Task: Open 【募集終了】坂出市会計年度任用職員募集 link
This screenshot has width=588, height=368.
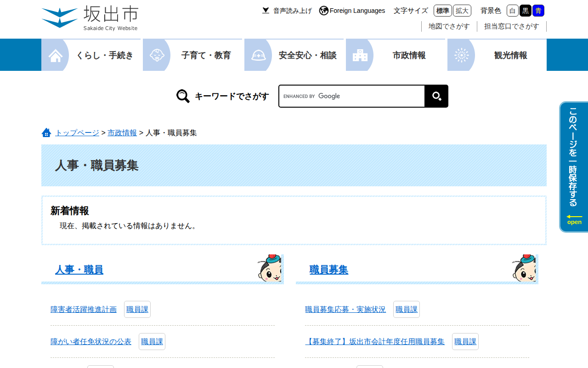Action: click(x=375, y=341)
